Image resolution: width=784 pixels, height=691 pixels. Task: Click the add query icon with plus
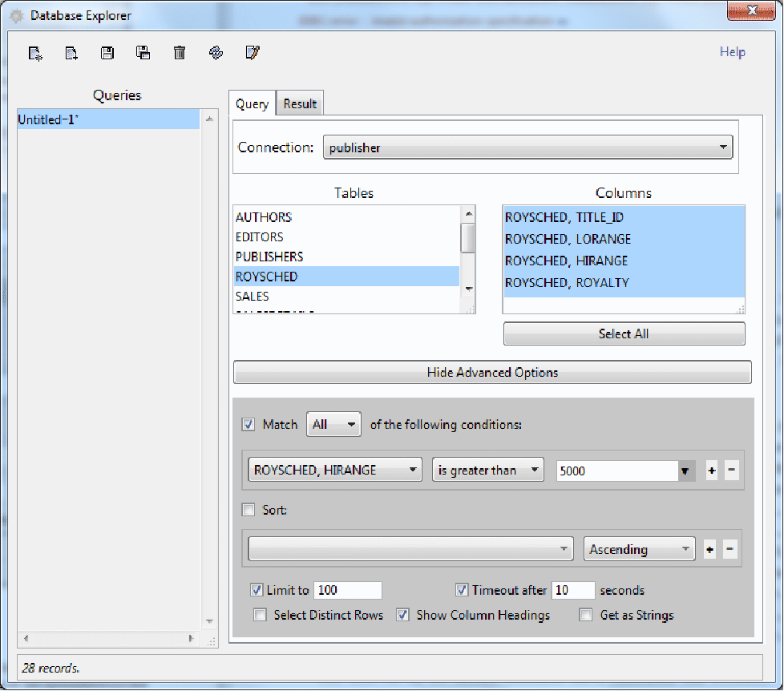[71, 54]
